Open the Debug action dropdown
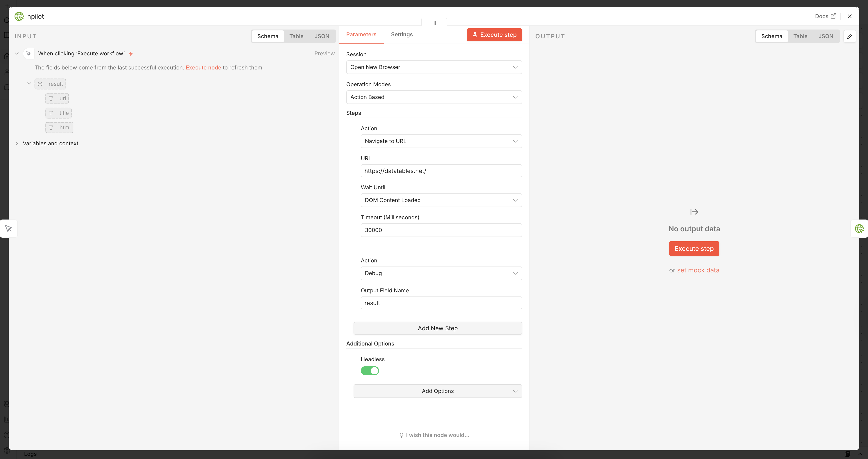This screenshot has width=868, height=459. (x=441, y=273)
